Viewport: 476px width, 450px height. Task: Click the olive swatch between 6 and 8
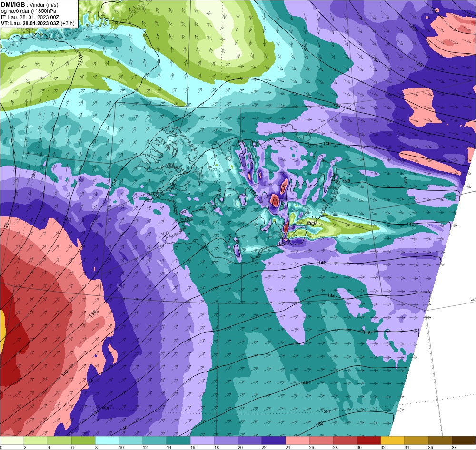pyautogui.click(x=83, y=440)
